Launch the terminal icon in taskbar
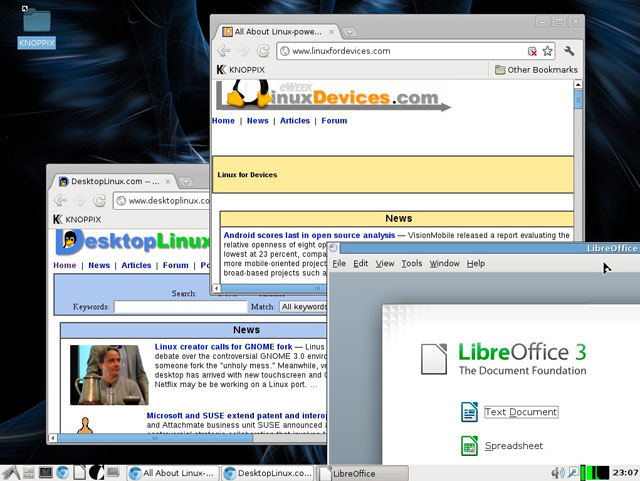 (x=45, y=473)
